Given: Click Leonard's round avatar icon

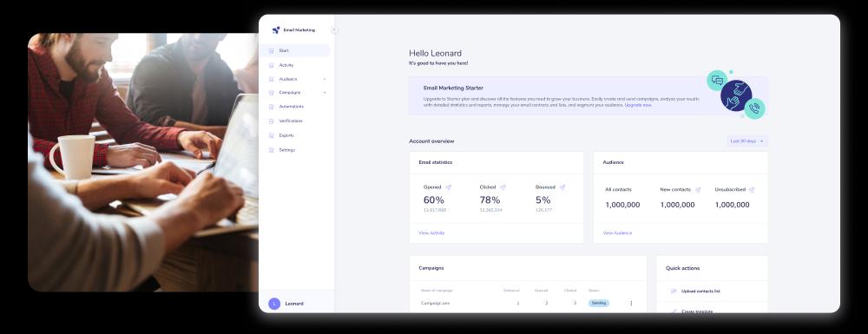Looking at the screenshot, I should (x=274, y=304).
